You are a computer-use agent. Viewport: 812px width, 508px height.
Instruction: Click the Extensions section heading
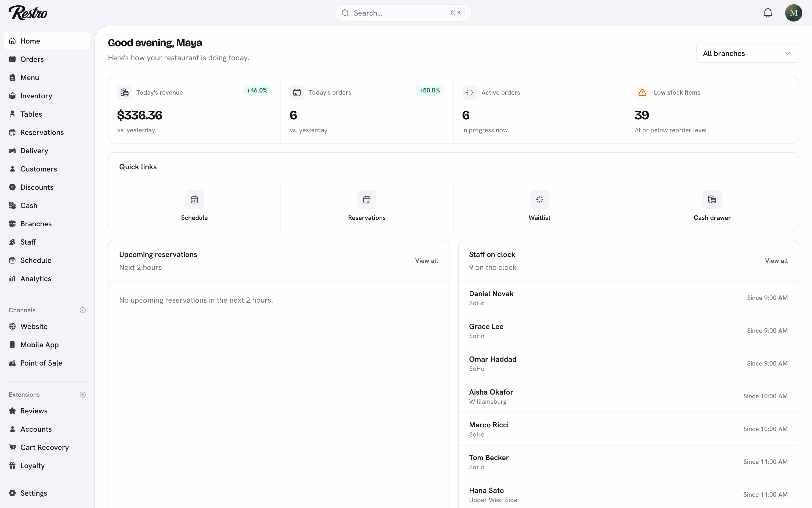[24, 395]
